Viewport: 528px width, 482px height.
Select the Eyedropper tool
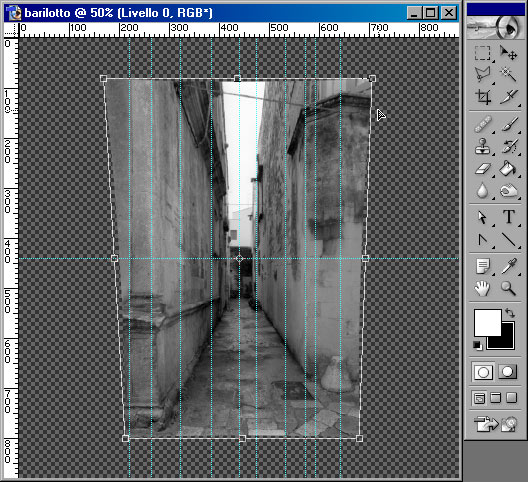(x=508, y=266)
